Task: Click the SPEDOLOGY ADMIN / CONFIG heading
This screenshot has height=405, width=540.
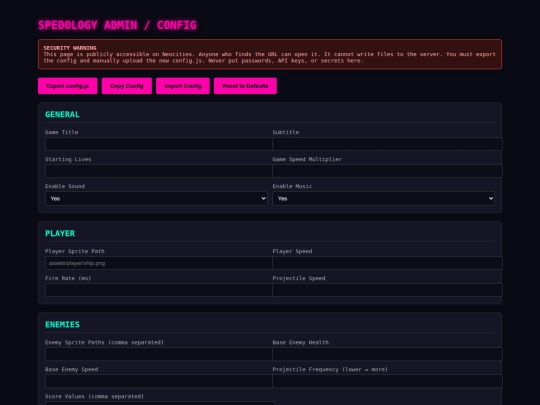Action: (117, 25)
